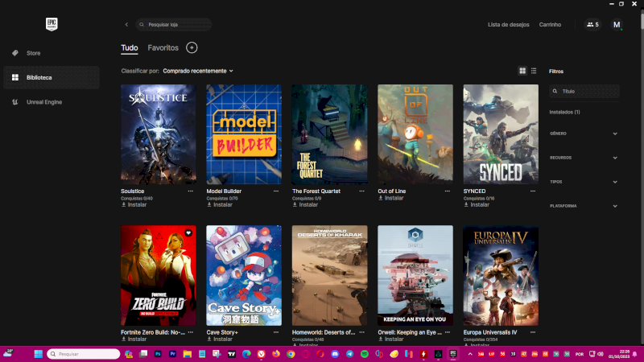Click the Epic Games logo
This screenshot has width=644, height=362.
[52, 24]
